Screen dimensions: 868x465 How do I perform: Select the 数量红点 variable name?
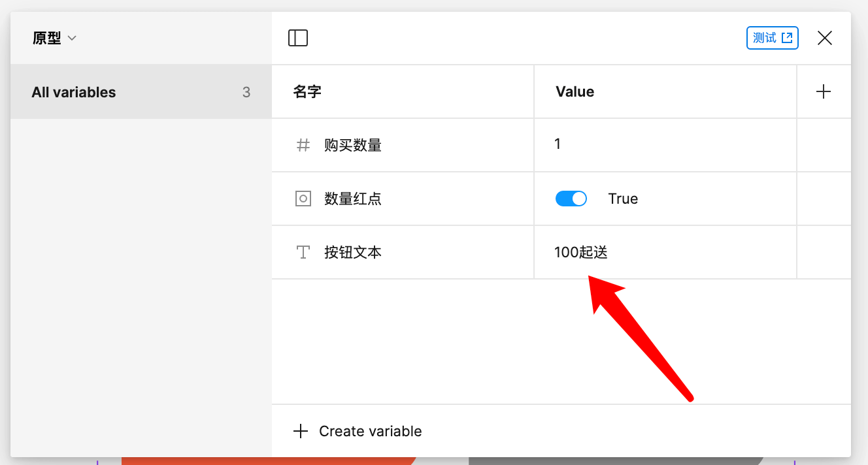click(x=353, y=199)
